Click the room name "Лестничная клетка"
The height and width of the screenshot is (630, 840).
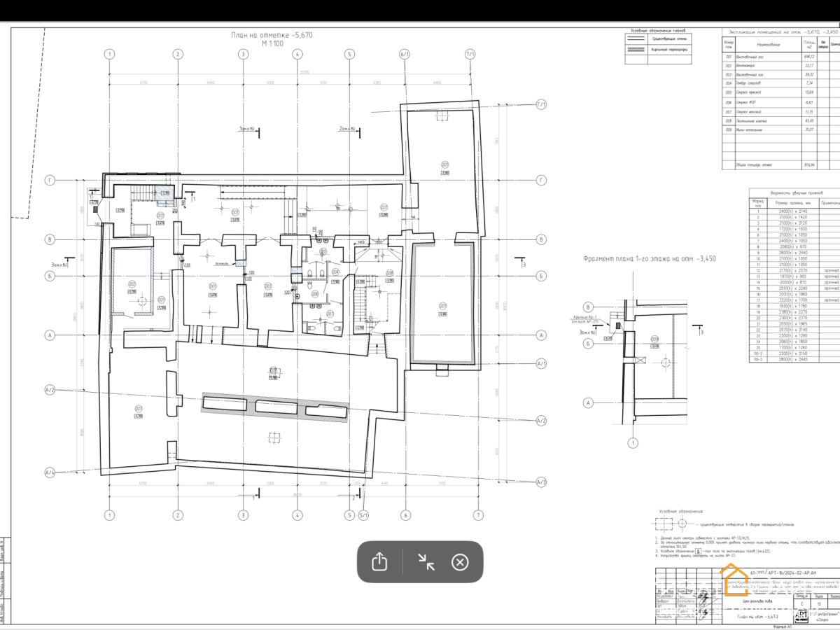click(752, 121)
